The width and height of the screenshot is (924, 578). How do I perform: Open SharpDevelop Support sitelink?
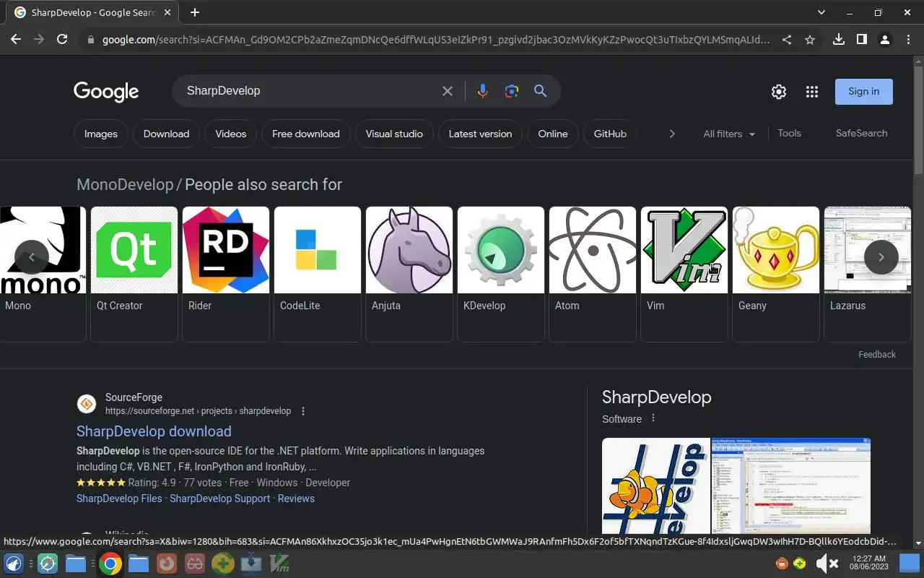(x=220, y=499)
